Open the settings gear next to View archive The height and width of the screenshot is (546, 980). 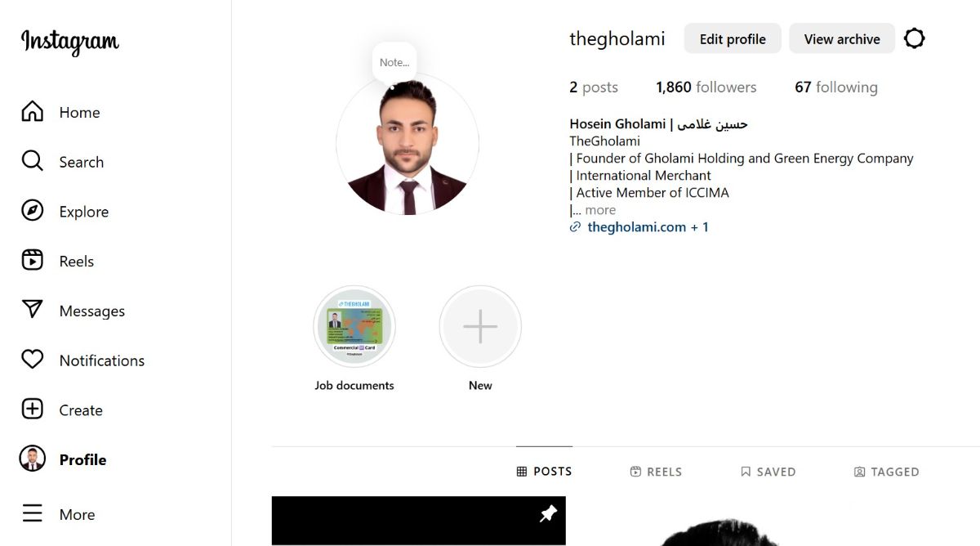915,38
